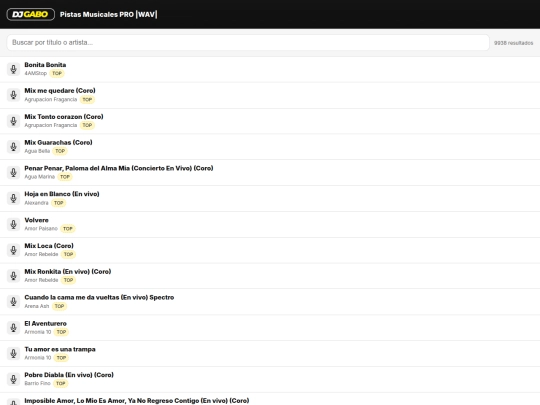The width and height of the screenshot is (540, 405).
Task: Click microphone icon beside Mix Loca
Action: (x=13, y=250)
